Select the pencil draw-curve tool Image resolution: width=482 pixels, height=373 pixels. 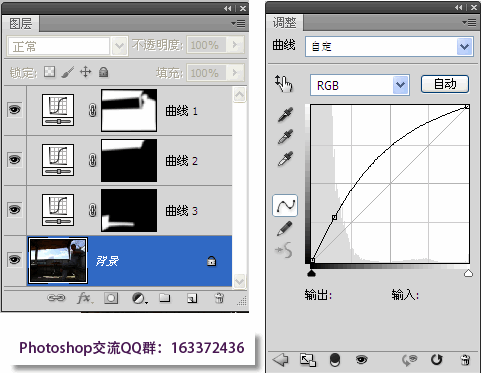click(x=285, y=229)
